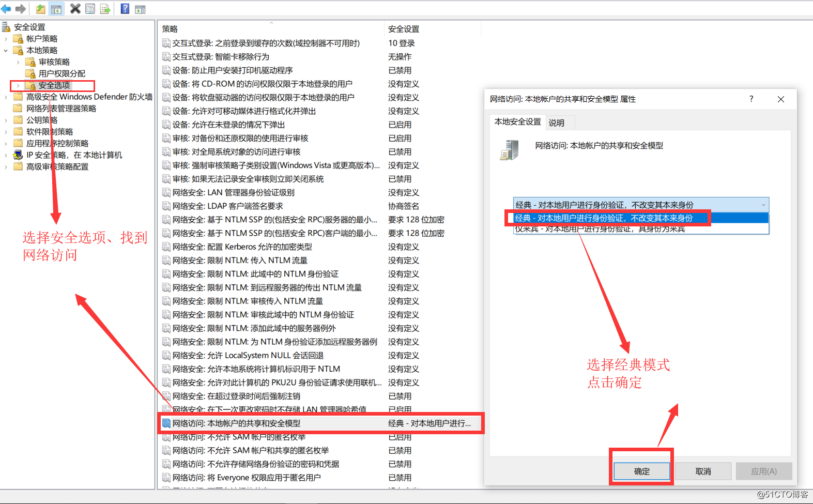This screenshot has width=813, height=504.
Task: Click the dialog's question mark help button
Action: click(x=751, y=99)
